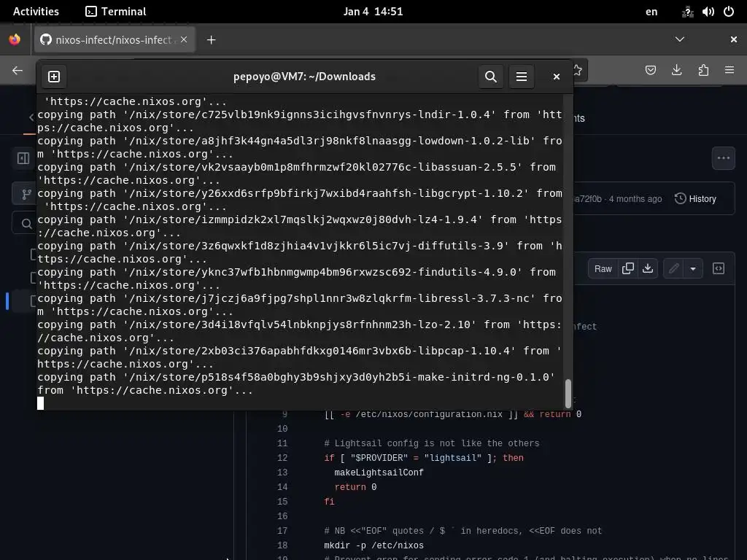The width and height of the screenshot is (747, 560).
Task: Open Firefox application menu
Action: (729, 71)
